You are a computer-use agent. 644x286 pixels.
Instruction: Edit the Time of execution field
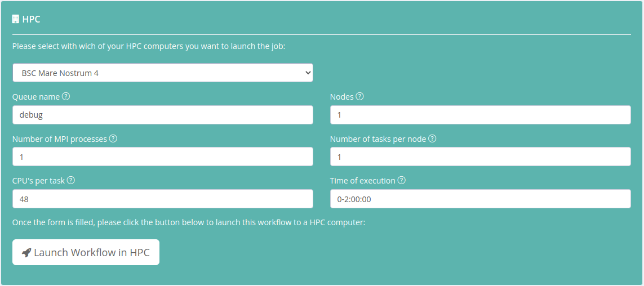tap(480, 199)
